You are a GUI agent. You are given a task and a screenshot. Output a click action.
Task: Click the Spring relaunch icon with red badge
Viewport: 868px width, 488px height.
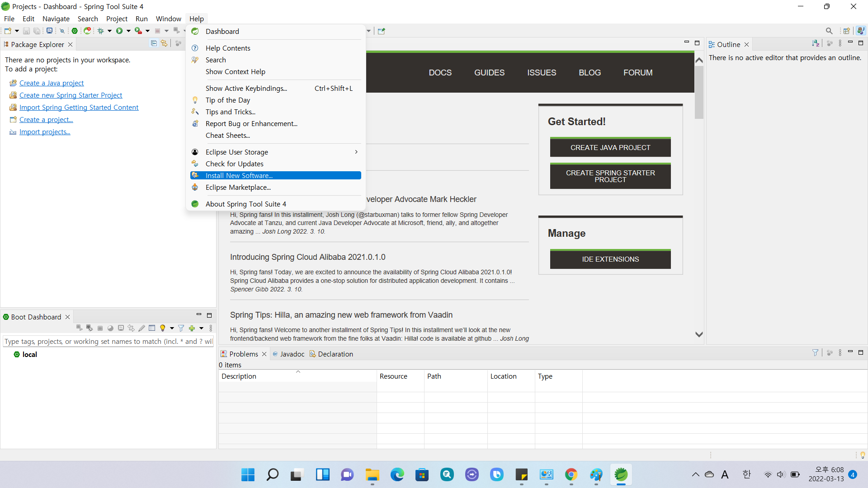(x=87, y=31)
